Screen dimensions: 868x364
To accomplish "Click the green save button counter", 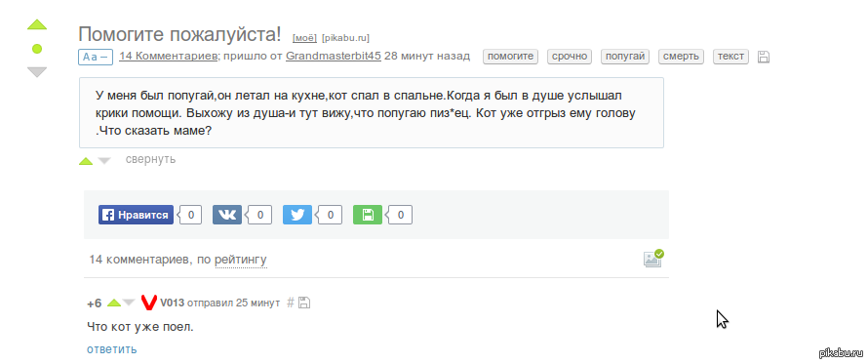I will [x=400, y=215].
